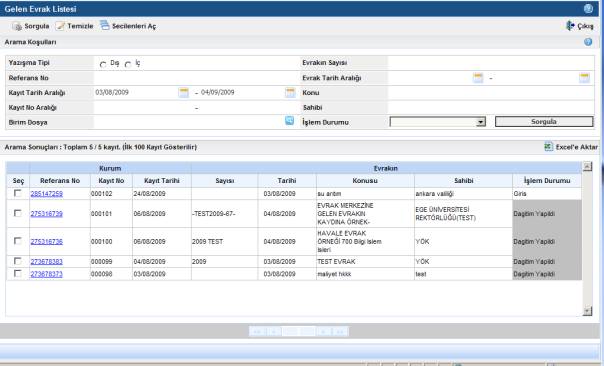
Task: Click the Birim Dosya input field
Action: point(189,122)
